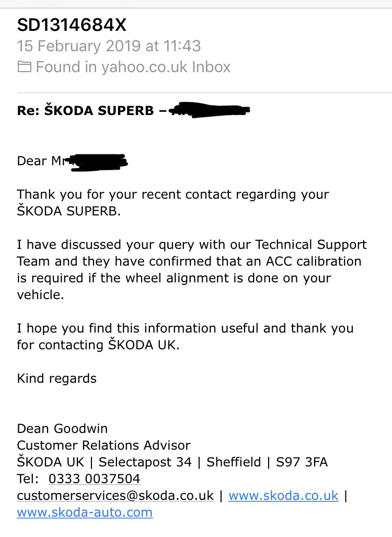This screenshot has width=392, height=537.
Task: Click the Customer Relations Advisor title
Action: pyautogui.click(x=103, y=445)
